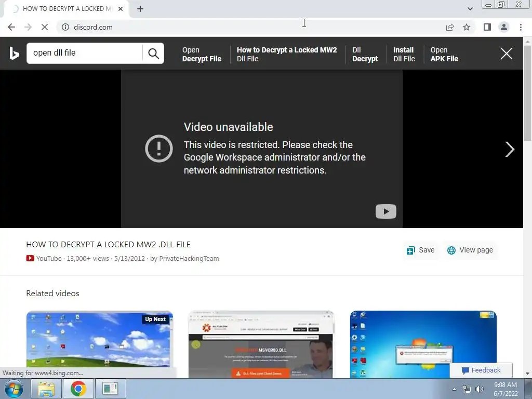Click the discord.com address bar
The width and height of the screenshot is (532, 399).
coord(93,27)
